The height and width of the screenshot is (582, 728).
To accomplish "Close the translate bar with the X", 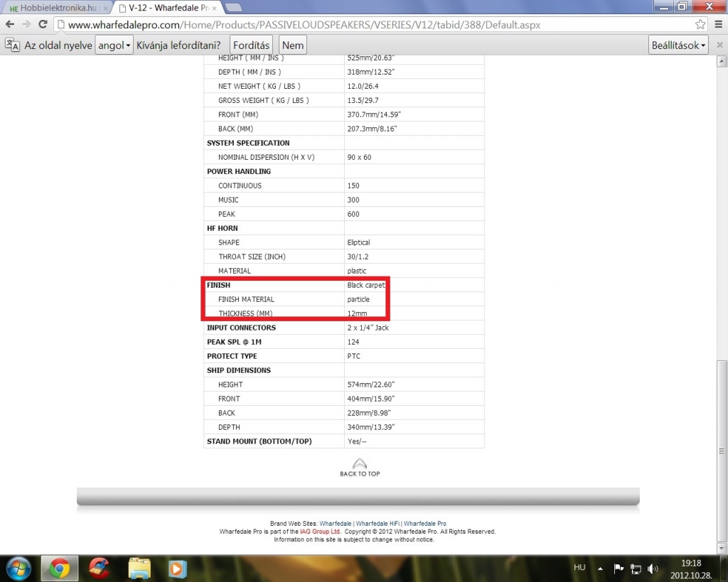I will [x=719, y=45].
